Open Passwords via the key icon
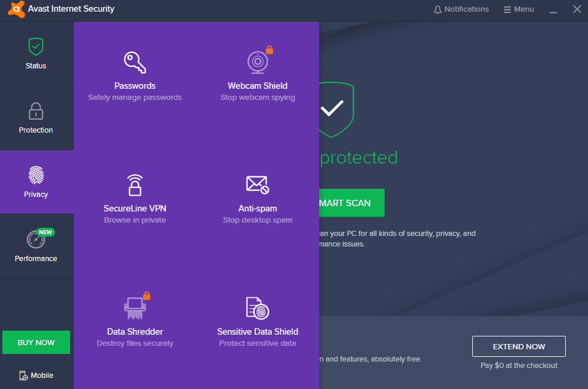This screenshot has width=588, height=389. (x=134, y=61)
